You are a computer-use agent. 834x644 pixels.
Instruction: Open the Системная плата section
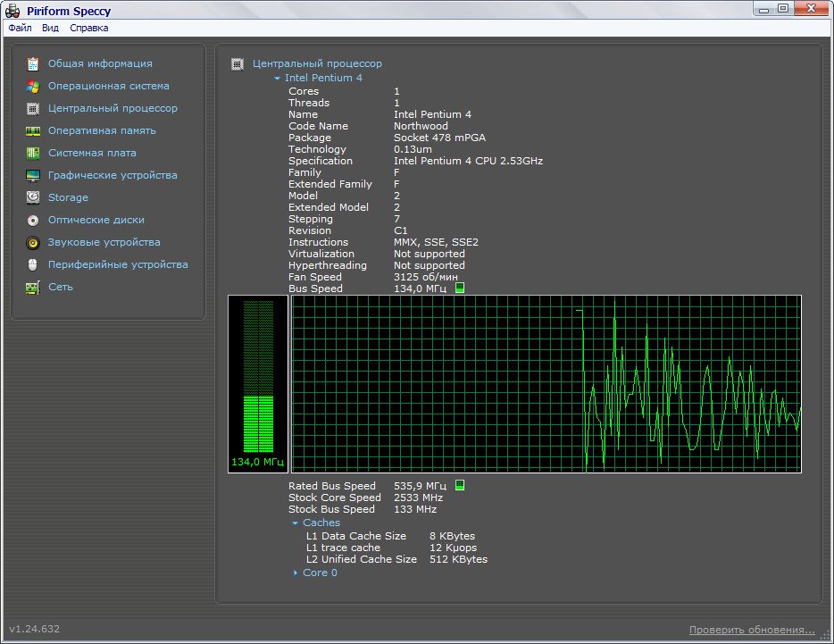tap(92, 153)
